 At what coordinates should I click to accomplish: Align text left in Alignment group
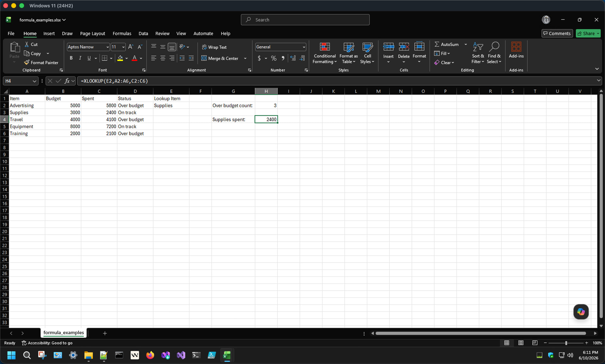pyautogui.click(x=154, y=58)
